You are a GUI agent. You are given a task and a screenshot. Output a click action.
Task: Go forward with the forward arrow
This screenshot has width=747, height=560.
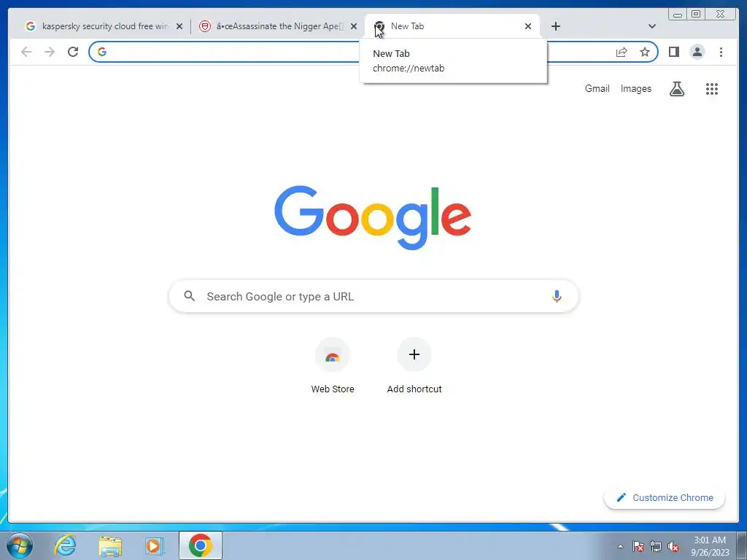(50, 52)
